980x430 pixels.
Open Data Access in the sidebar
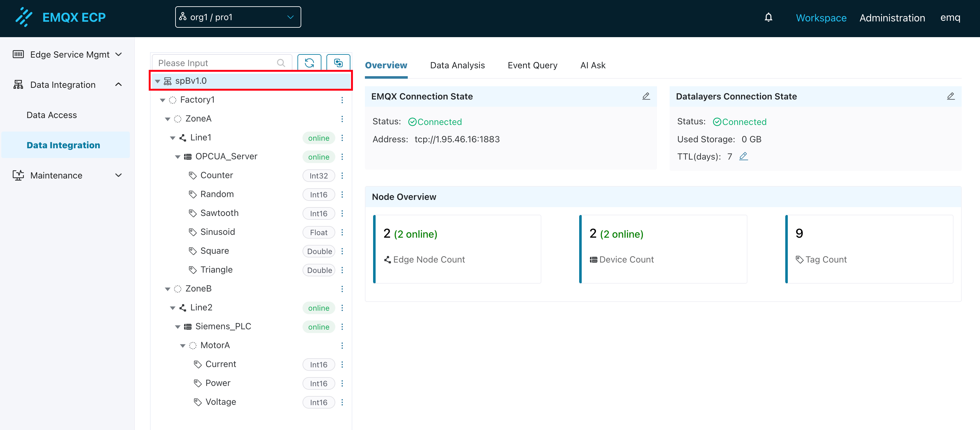click(x=51, y=115)
